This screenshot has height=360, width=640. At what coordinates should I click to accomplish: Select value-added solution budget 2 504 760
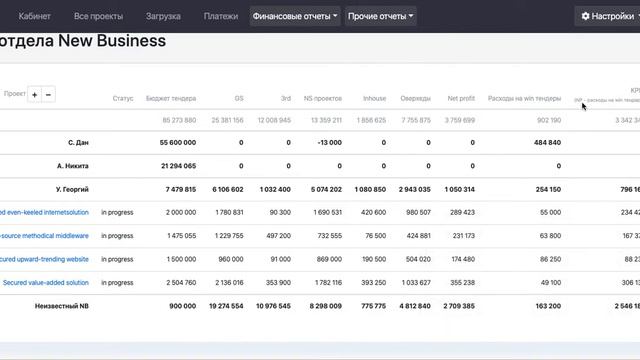tap(181, 282)
